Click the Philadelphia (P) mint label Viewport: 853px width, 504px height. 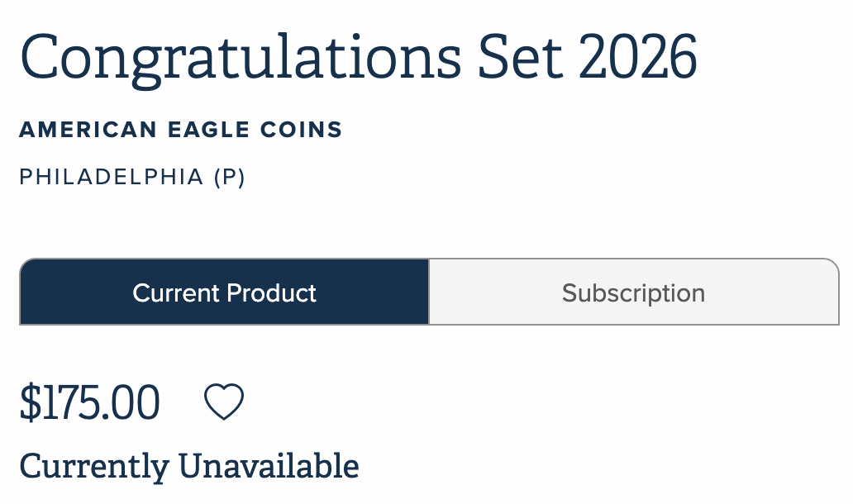point(132,177)
